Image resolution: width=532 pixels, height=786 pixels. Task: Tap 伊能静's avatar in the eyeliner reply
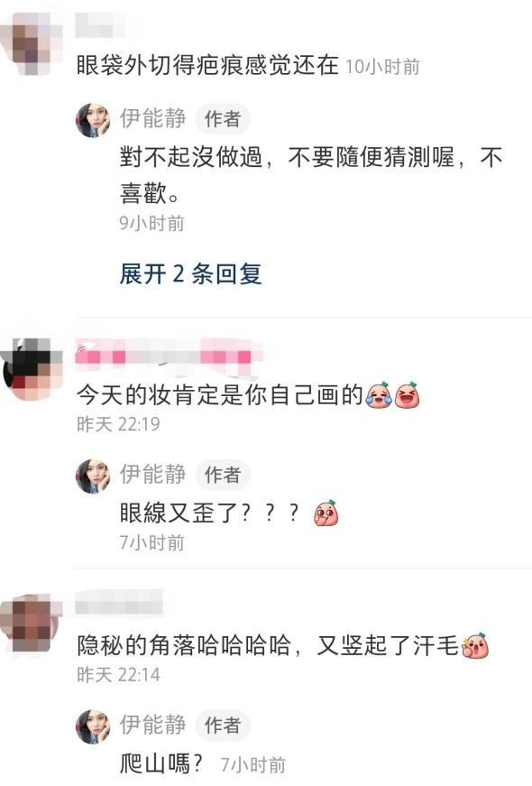(93, 476)
